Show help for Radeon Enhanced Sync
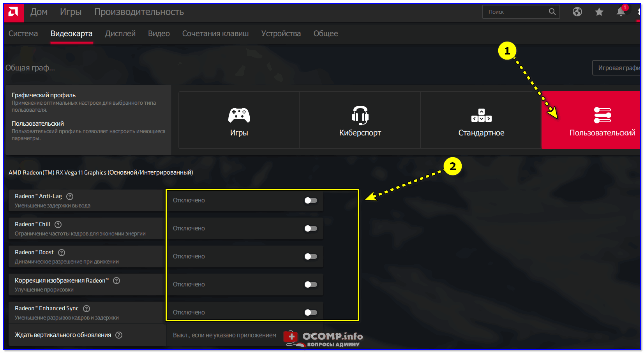This screenshot has width=644, height=353. pos(86,309)
